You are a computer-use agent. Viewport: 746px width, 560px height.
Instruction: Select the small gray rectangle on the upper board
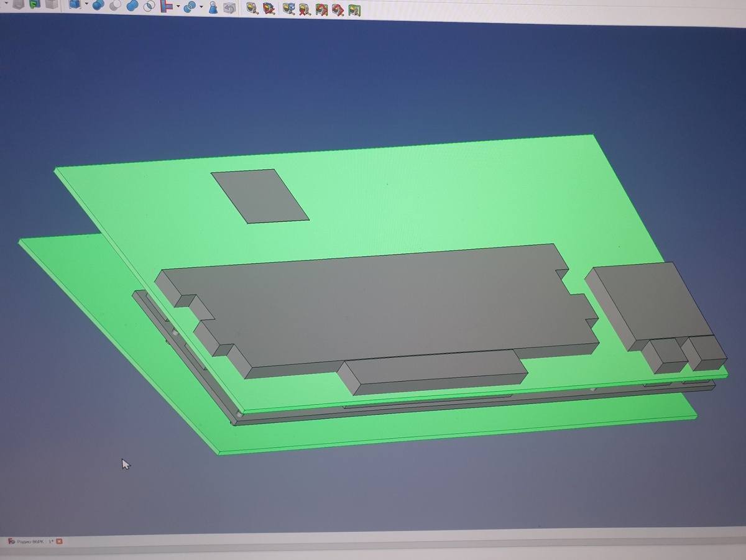coord(259,196)
